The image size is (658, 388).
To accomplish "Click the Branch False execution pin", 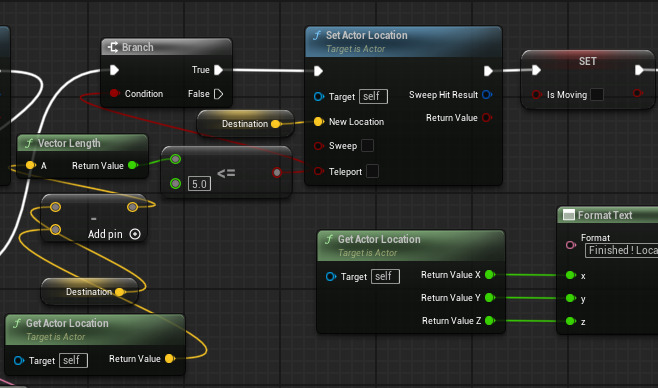I will (218, 94).
